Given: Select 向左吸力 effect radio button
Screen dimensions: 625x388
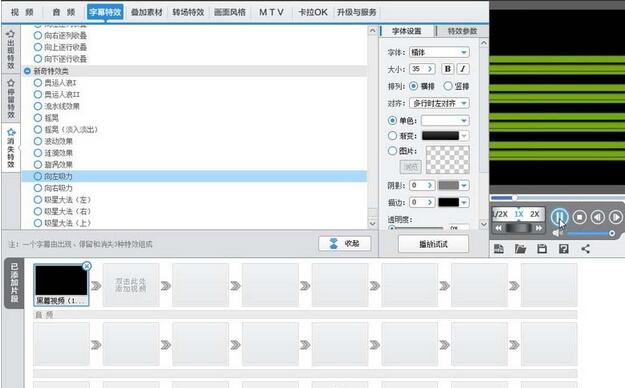Looking at the screenshot, I should pyautogui.click(x=38, y=176).
